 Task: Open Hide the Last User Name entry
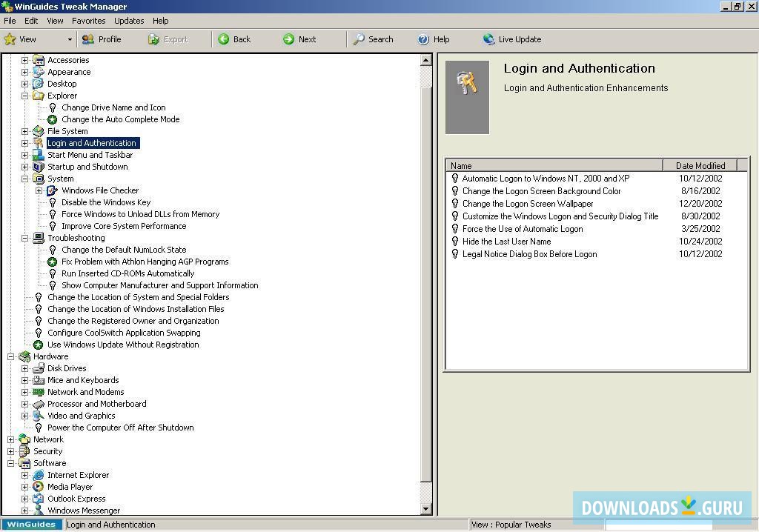click(506, 242)
